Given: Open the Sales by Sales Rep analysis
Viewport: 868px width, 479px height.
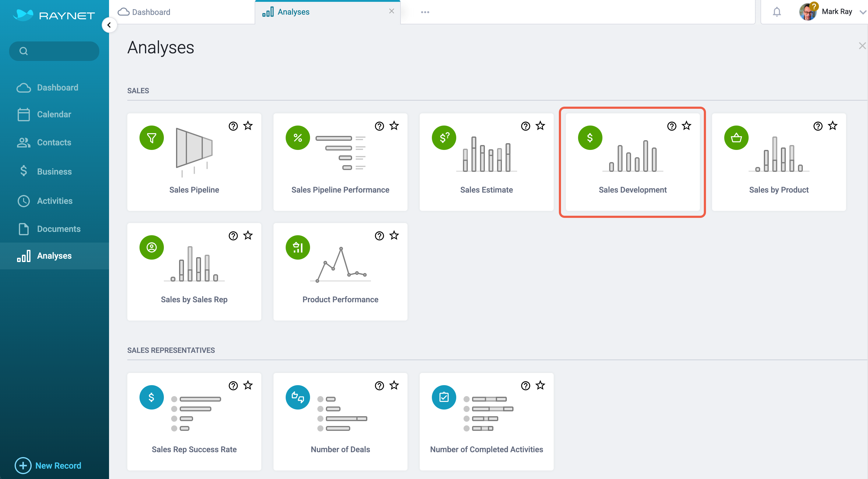Looking at the screenshot, I should [194, 272].
